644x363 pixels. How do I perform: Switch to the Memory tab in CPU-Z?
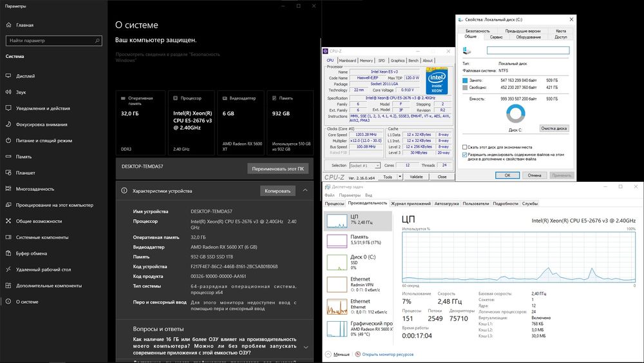(x=366, y=61)
